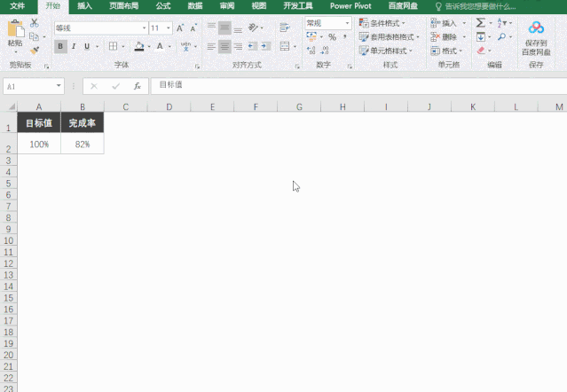Apply the font color A
Image resolution: width=567 pixels, height=392 pixels.
[x=160, y=46]
